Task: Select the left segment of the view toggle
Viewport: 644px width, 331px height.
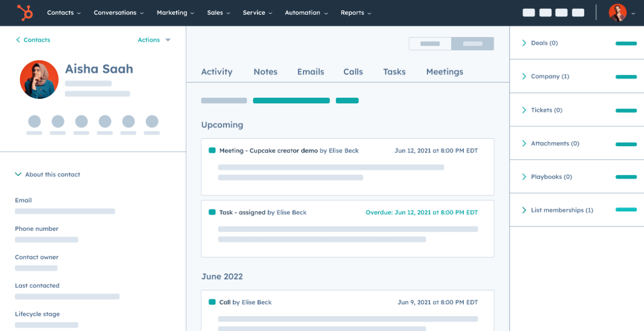Action: coord(430,43)
